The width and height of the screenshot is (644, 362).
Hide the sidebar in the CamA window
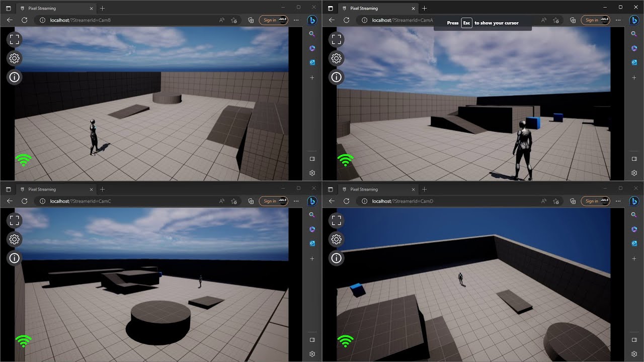[x=634, y=159]
